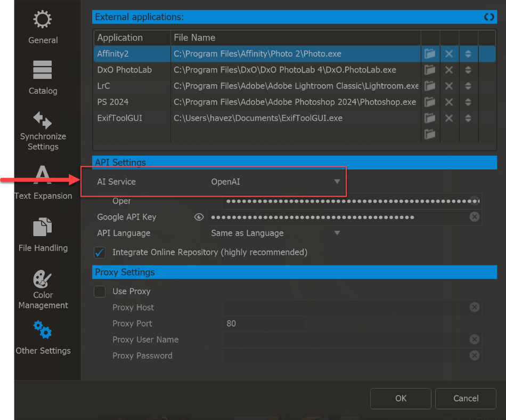The width and height of the screenshot is (506, 420).
Task: Reorder DxO PhotoLab row with up-down arrows
Action: 468,70
